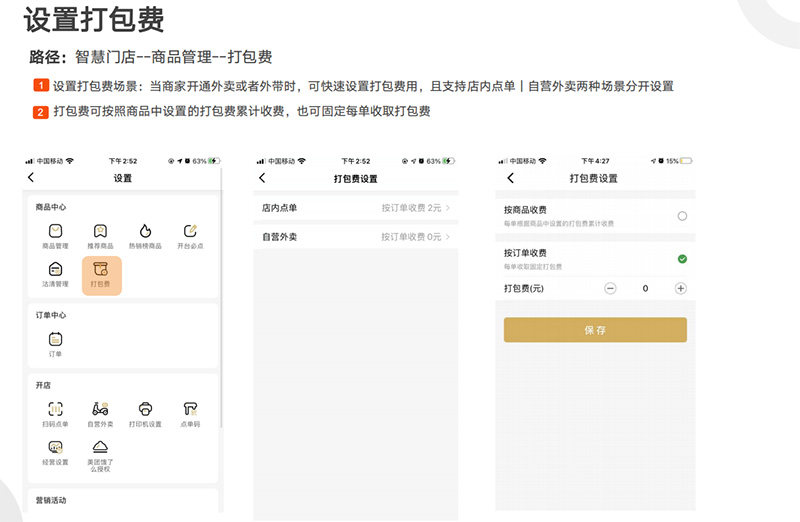Viewport: 800px width, 522px height.
Task: Select the 店内点单 row label
Action: coord(279,208)
